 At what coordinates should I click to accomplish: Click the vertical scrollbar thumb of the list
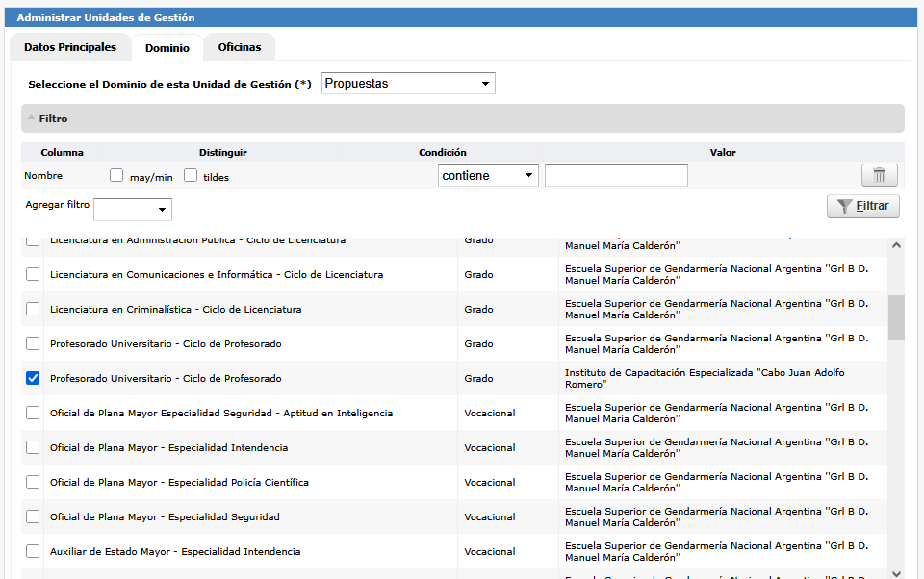point(896,318)
